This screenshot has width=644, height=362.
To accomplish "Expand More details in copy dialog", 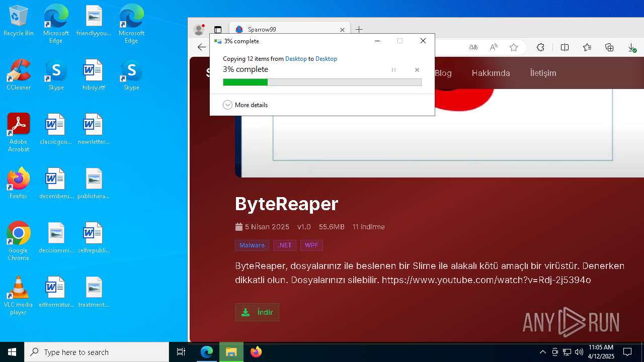I will tap(245, 105).
